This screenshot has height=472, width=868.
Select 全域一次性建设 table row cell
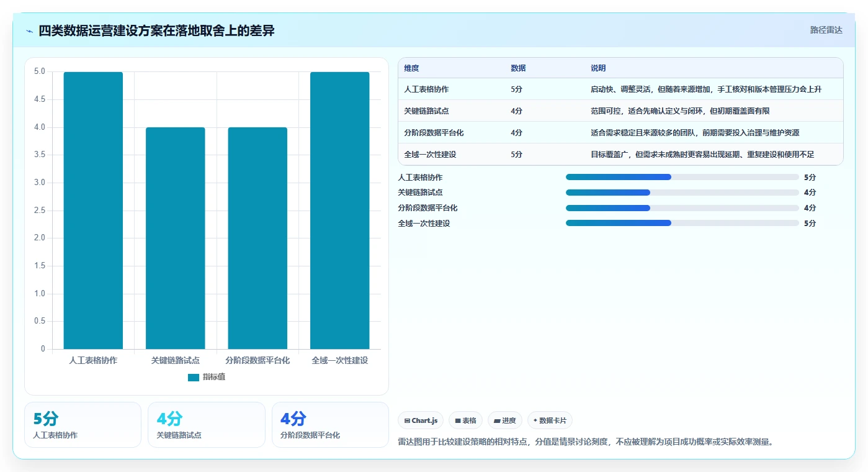[430, 155]
